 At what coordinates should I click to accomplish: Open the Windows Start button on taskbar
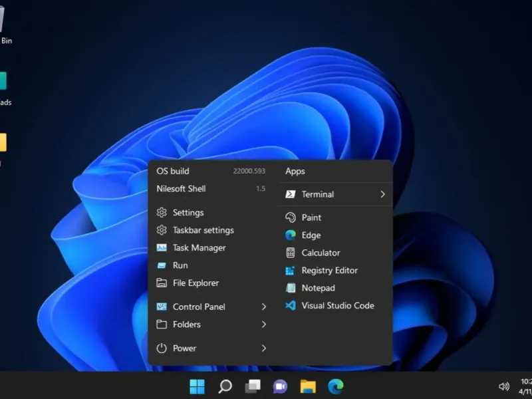tap(197, 386)
